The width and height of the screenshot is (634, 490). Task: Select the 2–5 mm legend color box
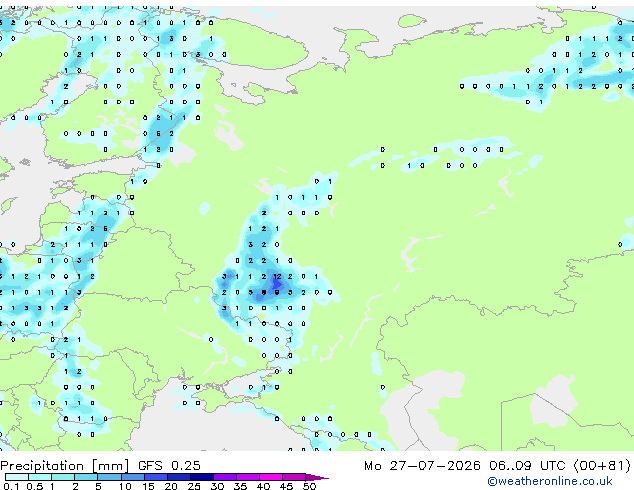(86, 477)
